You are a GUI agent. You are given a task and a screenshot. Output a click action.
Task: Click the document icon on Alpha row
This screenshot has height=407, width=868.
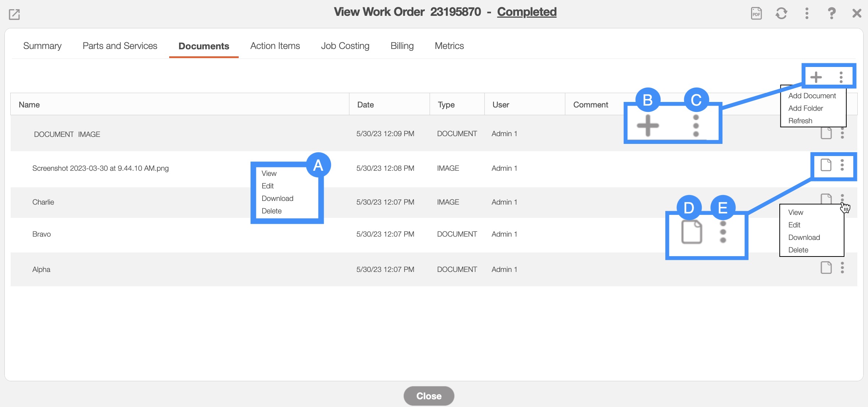coord(826,268)
